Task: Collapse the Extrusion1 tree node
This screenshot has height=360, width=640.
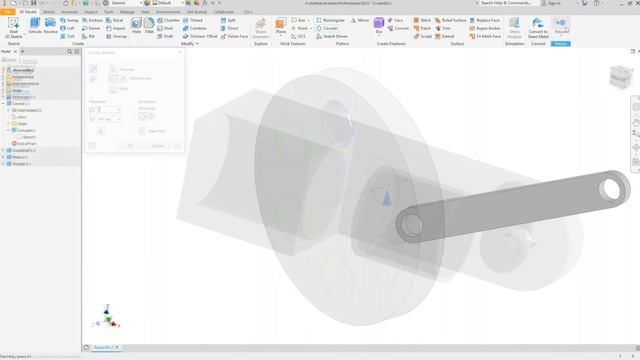Action: (8, 130)
